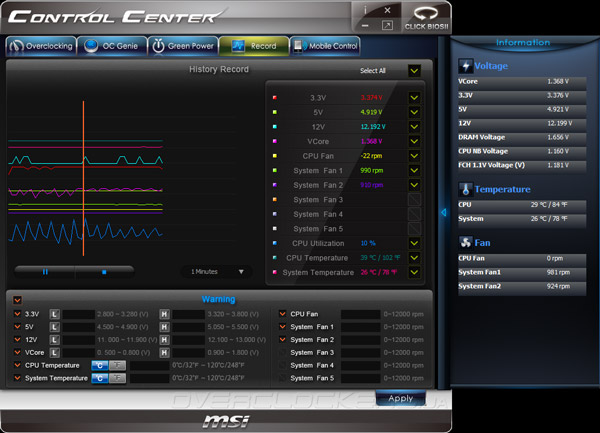Select Fahrenheit for System Temperature warning
The height and width of the screenshot is (433, 600).
point(117,378)
